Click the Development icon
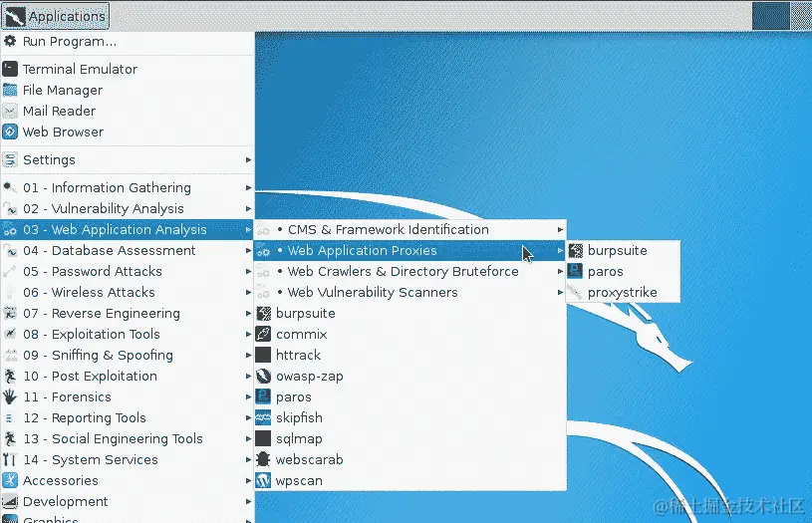 tap(10, 501)
